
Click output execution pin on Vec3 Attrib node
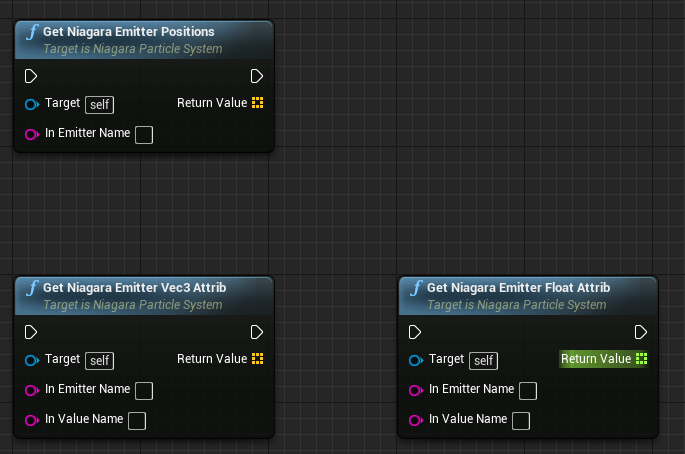(x=256, y=332)
